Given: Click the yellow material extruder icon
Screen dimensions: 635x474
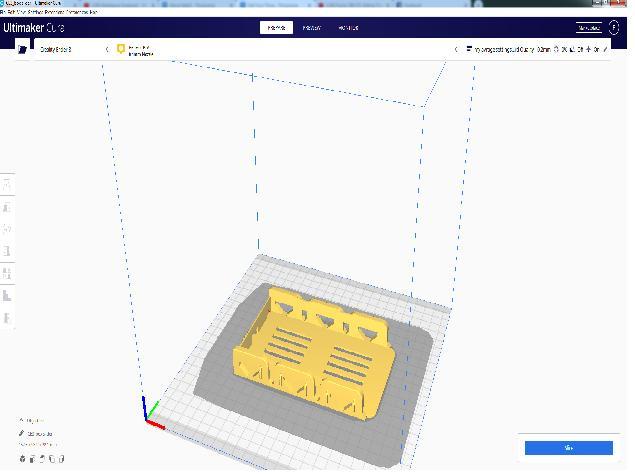Looking at the screenshot, I should pos(121,49).
